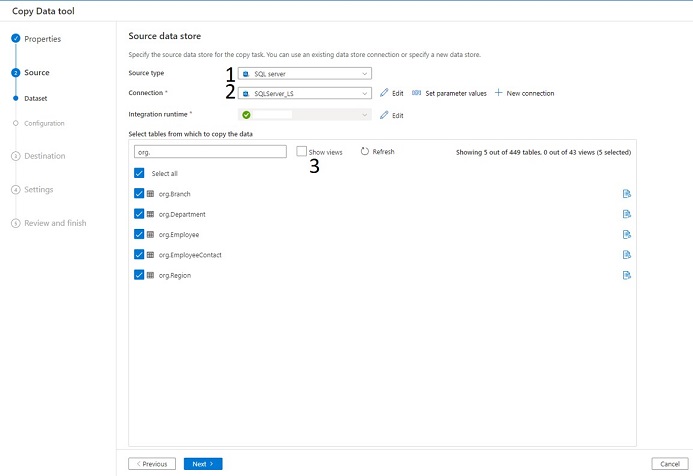Open Set parameter values

pyautogui.click(x=449, y=93)
